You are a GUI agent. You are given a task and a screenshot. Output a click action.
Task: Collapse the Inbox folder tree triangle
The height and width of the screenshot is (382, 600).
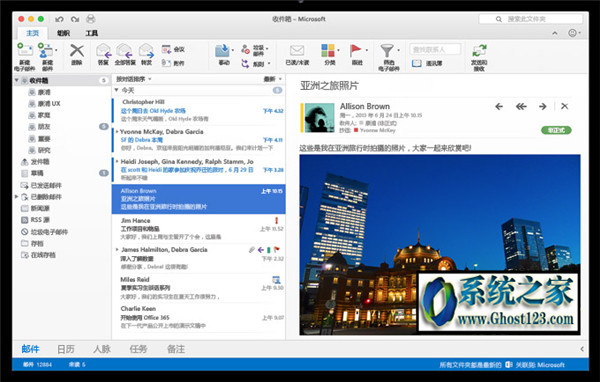tap(16, 80)
